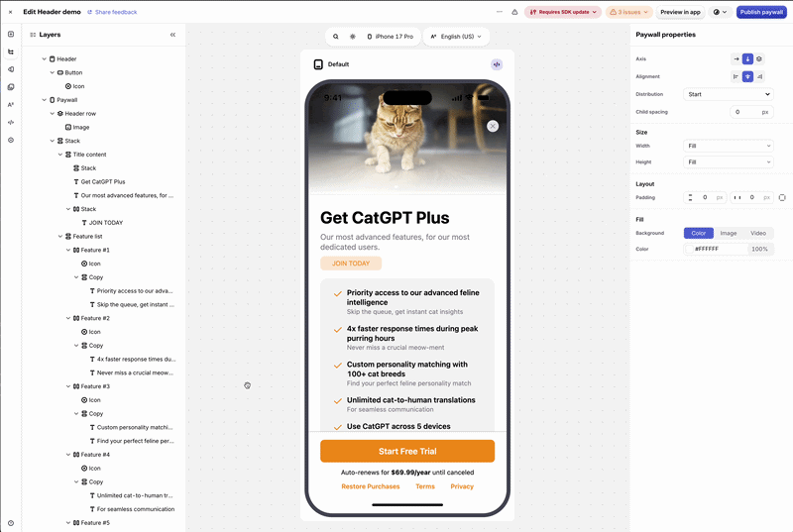Click the individual padding corners icon
Viewport: 793px width, 532px height.
pyautogui.click(x=782, y=197)
